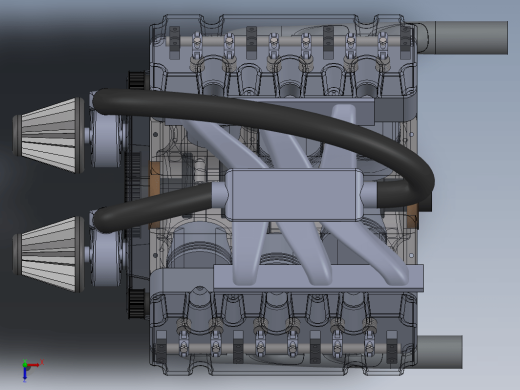Click the red X axis of orientation triad
The image size is (520, 390).
[x=34, y=365]
